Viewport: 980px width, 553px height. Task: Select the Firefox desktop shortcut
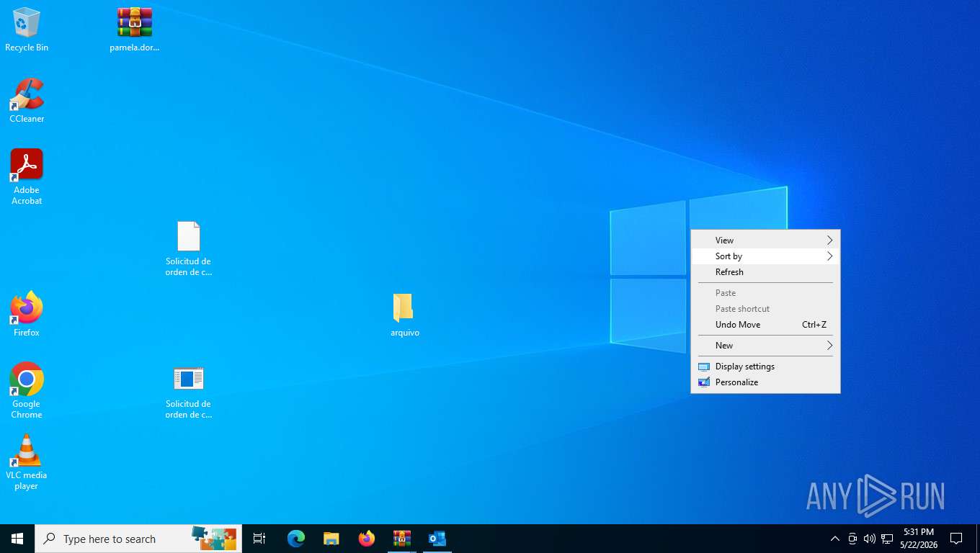(x=27, y=314)
